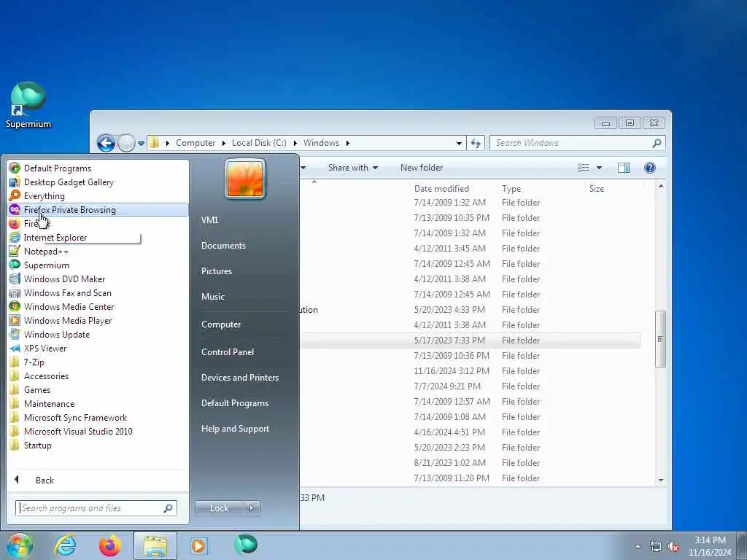Viewport: 747px width, 560px height.
Task: Open Music from Start menu
Action: pyautogui.click(x=212, y=296)
